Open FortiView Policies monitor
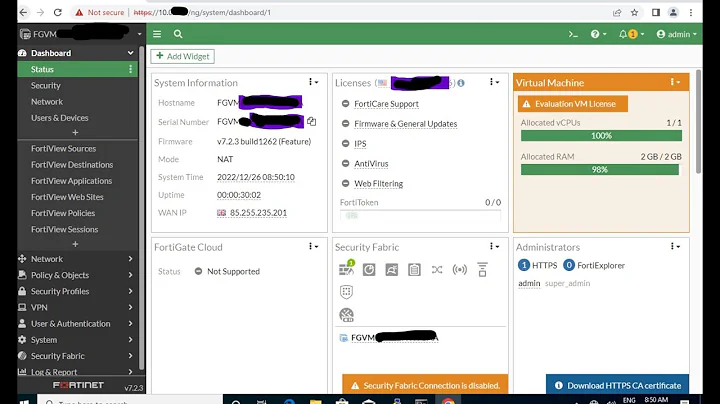 (x=63, y=213)
